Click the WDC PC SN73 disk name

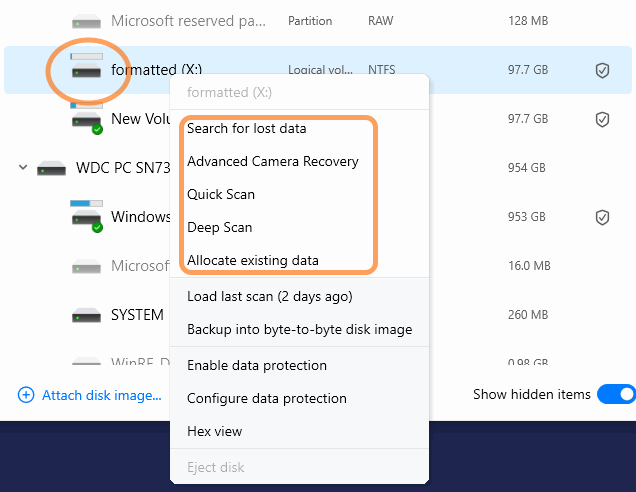(123, 168)
